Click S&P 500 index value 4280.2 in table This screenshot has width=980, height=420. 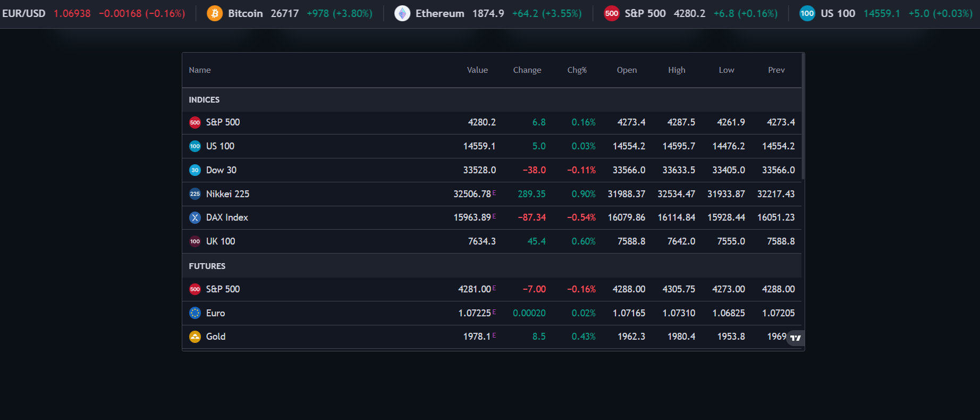pos(482,122)
